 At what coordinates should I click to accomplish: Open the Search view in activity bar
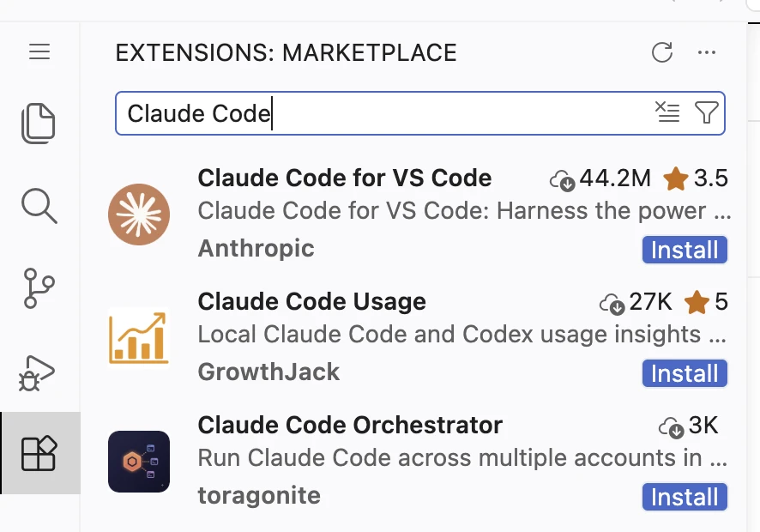pyautogui.click(x=39, y=206)
